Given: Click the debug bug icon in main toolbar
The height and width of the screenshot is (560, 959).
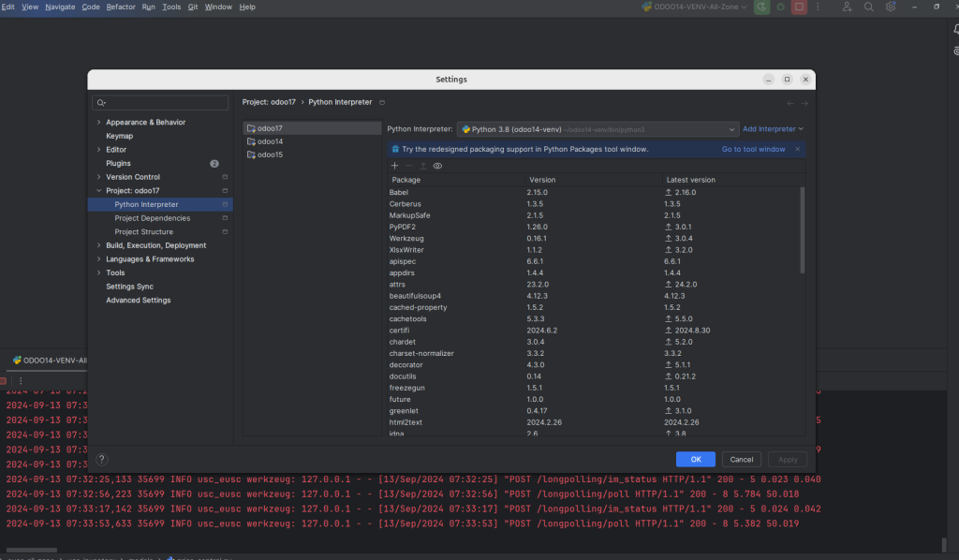Looking at the screenshot, I should [780, 7].
